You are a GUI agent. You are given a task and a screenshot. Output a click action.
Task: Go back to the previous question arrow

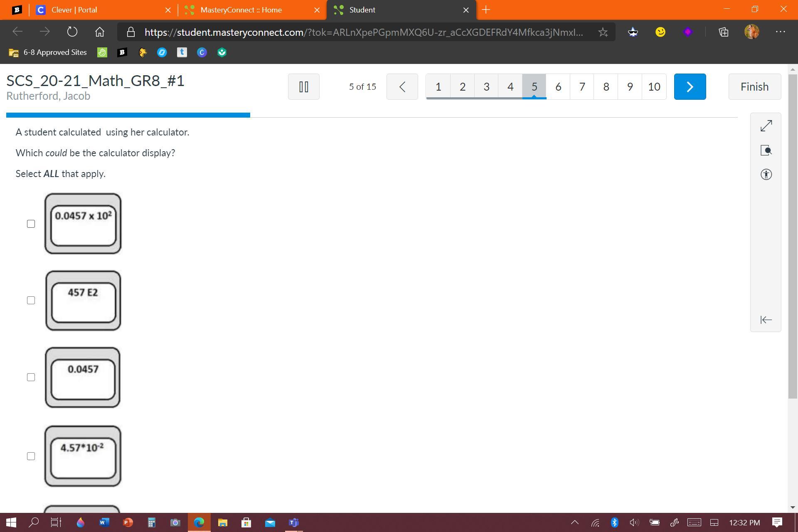point(402,86)
